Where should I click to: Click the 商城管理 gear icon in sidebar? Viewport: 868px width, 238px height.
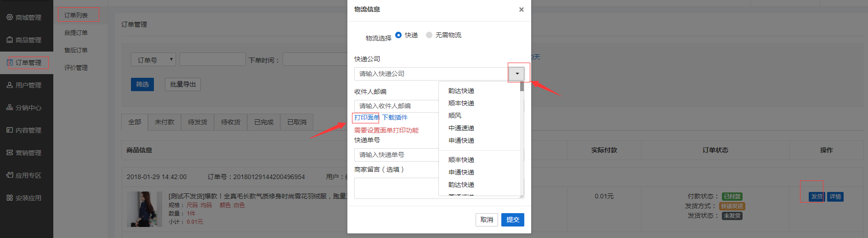(10, 17)
